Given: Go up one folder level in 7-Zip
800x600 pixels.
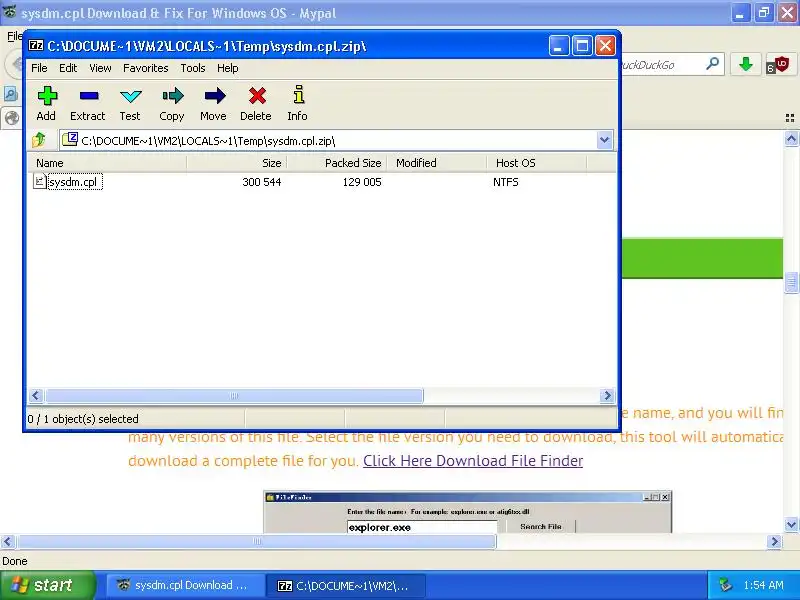Looking at the screenshot, I should coord(39,140).
